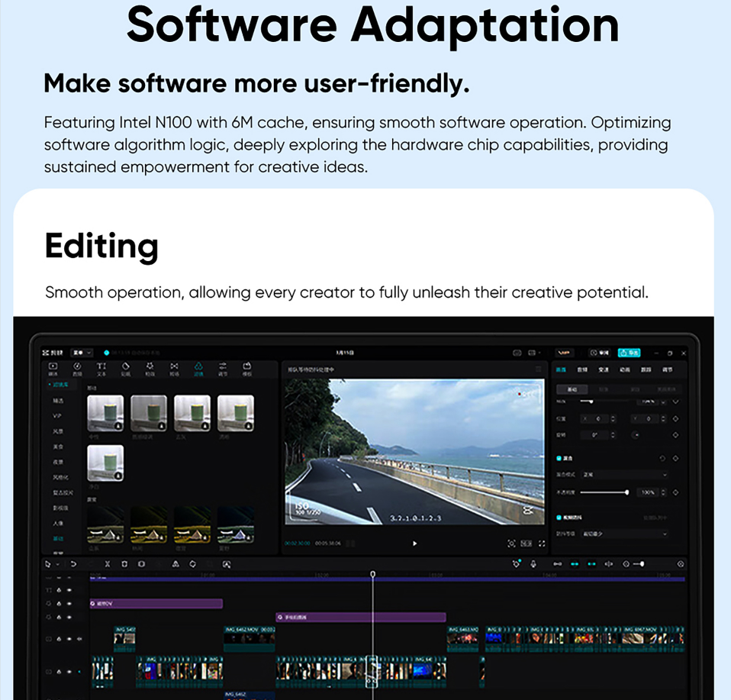Mute the upper video track speaker icon
This screenshot has height=700, width=731.
(x=79, y=639)
